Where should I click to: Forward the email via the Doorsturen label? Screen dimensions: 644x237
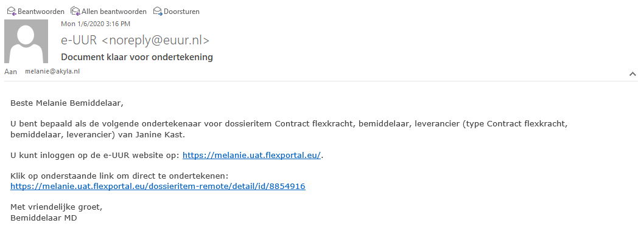pyautogui.click(x=182, y=12)
